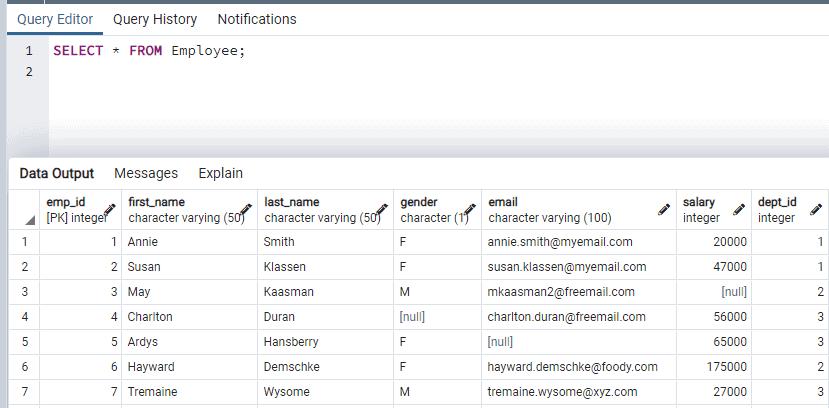Click the pencil icon in gender column header
Viewport: 829px width, 408px height.
(469, 210)
